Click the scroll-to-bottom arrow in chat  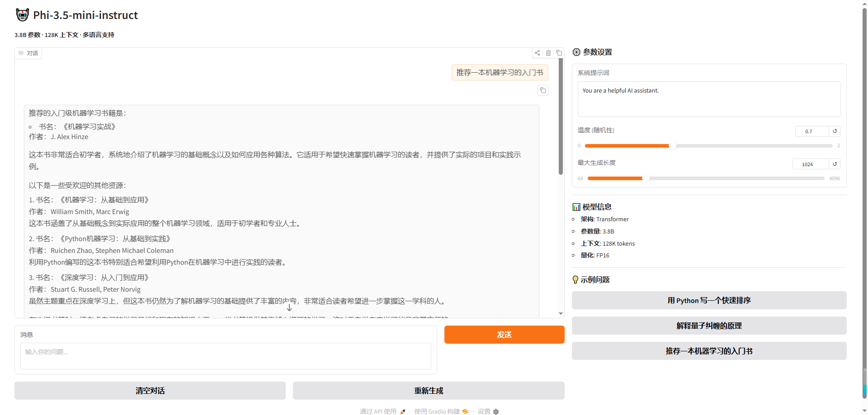289,308
